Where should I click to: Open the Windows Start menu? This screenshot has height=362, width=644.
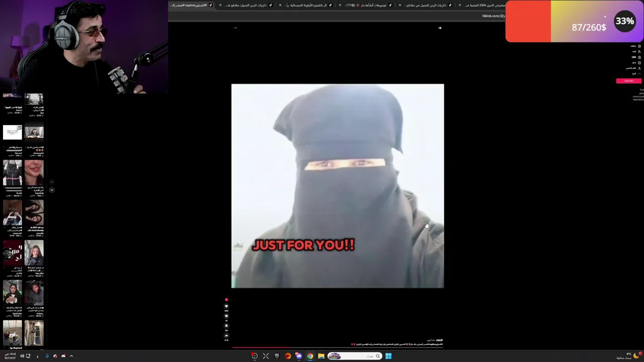point(388,356)
